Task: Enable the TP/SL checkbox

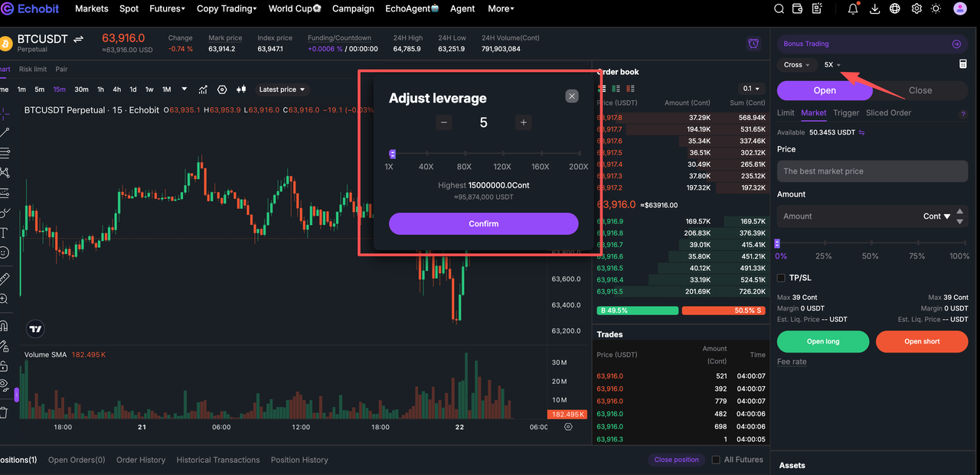Action: point(781,278)
